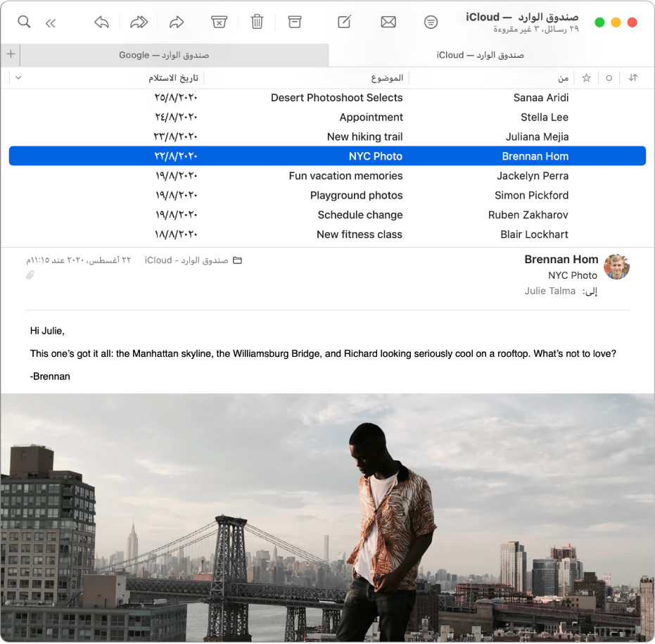
Task: Open the Schedule change email
Action: click(328, 215)
